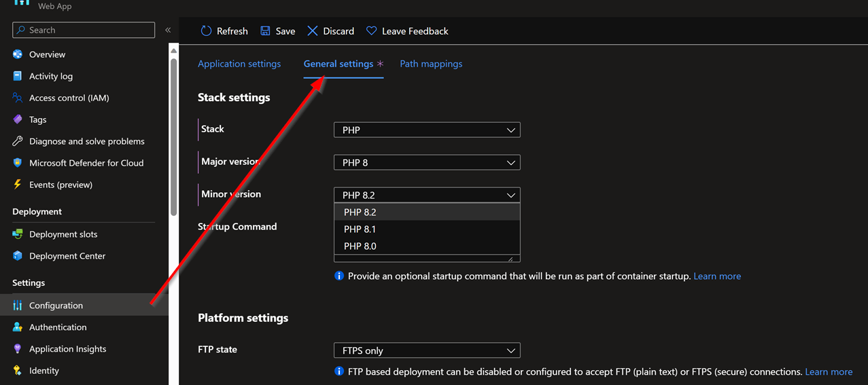Open Diagnose and solve problems

coord(87,141)
